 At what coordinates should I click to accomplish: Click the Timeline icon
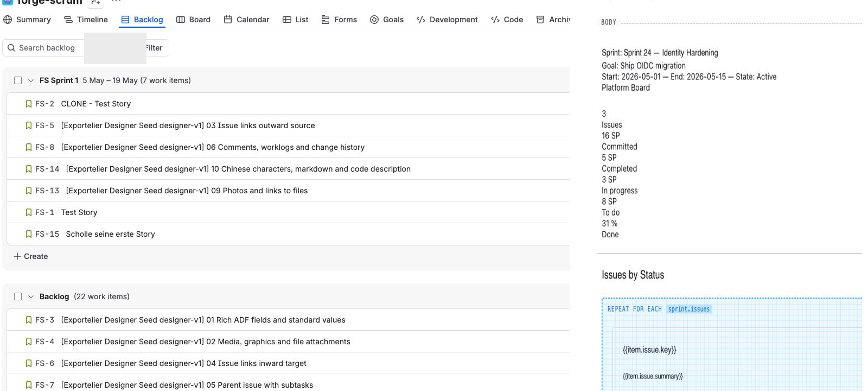pos(68,20)
